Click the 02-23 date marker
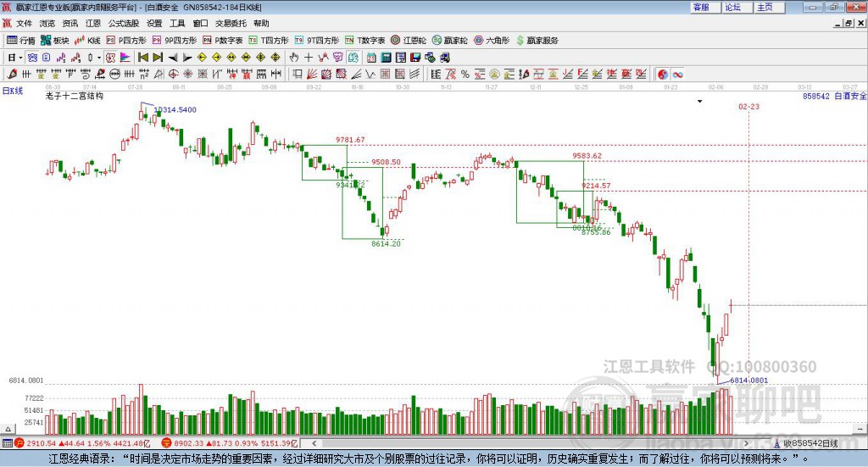The image size is (868, 467). tap(749, 106)
